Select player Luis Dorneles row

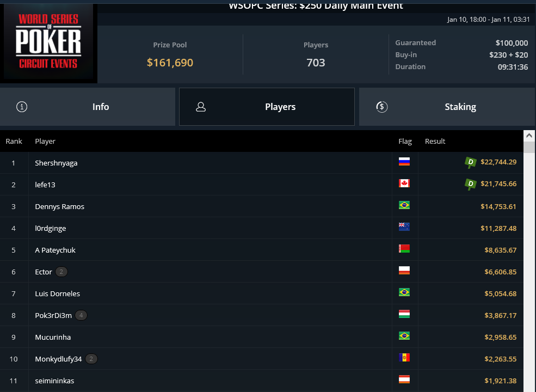pos(262,293)
